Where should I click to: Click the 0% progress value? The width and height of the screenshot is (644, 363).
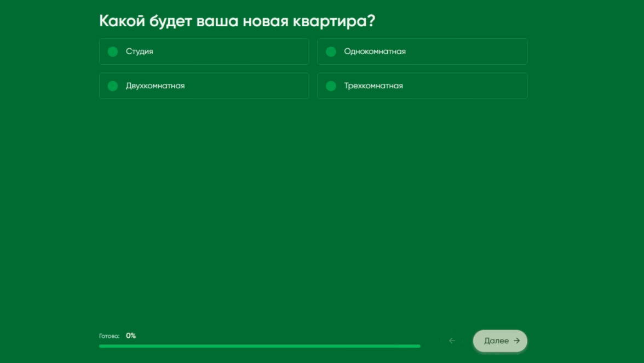pyautogui.click(x=130, y=336)
